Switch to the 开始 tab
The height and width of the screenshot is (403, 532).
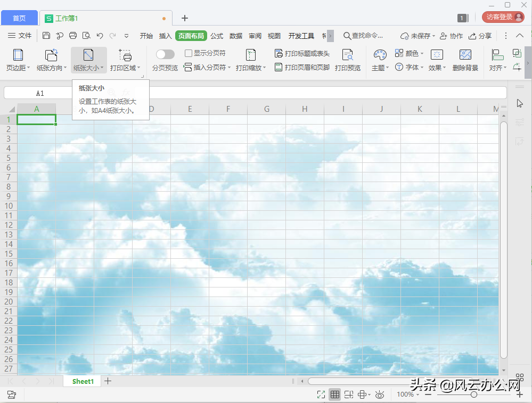click(x=146, y=36)
